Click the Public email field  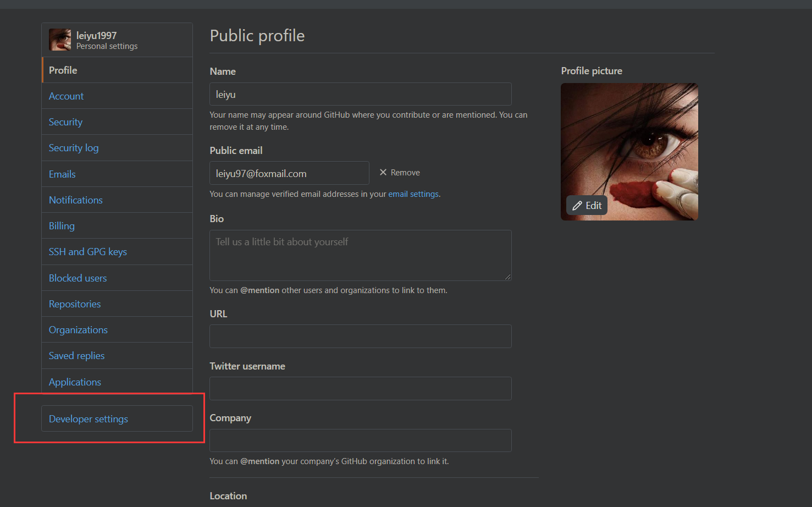pos(289,173)
